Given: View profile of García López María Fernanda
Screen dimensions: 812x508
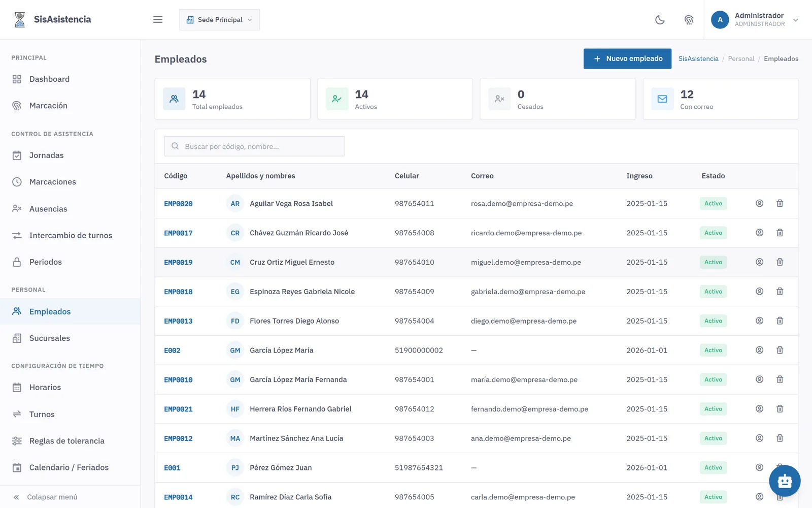Looking at the screenshot, I should click(x=759, y=379).
